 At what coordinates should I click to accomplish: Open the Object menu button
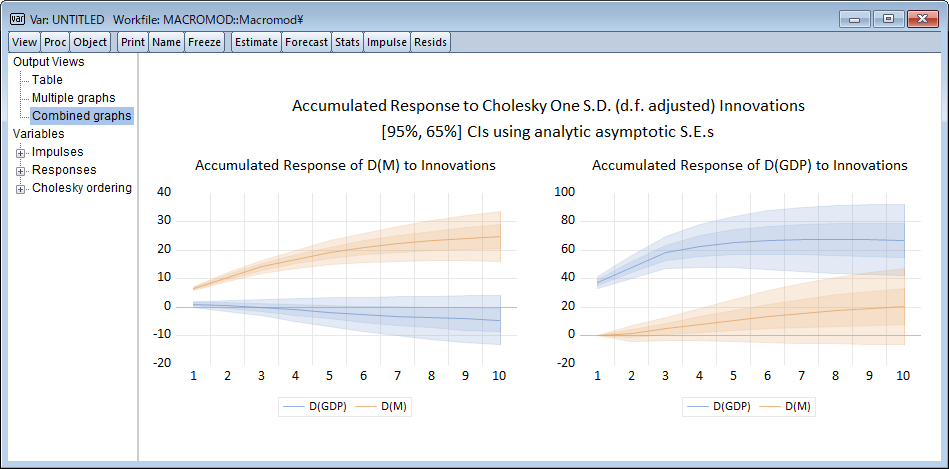coord(90,42)
